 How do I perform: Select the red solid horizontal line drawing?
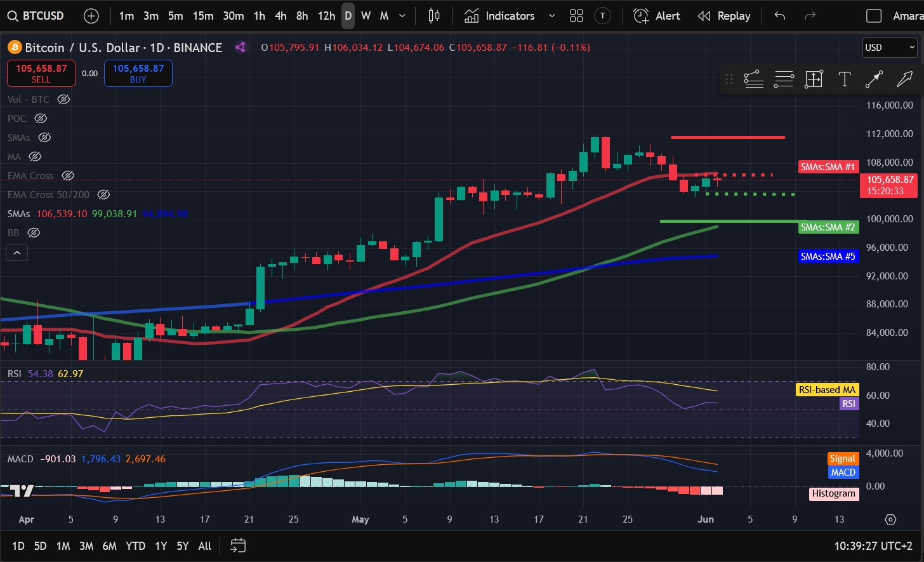click(x=728, y=137)
